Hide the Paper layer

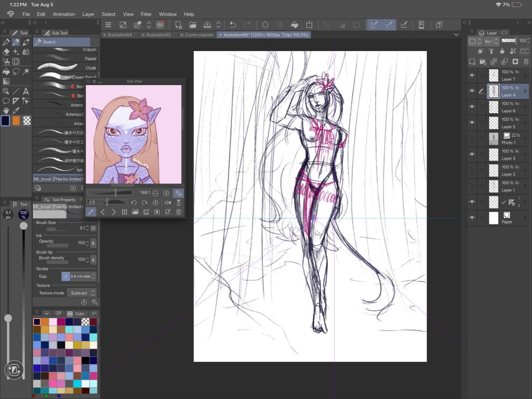point(472,218)
